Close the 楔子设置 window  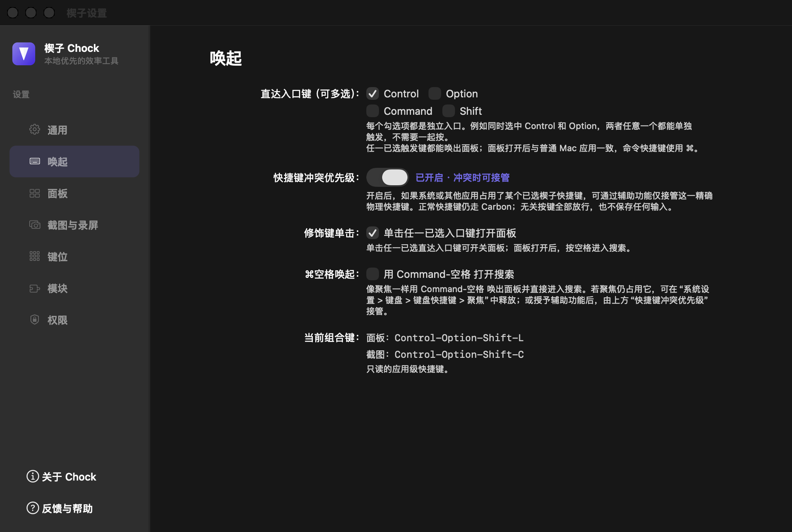[13, 13]
